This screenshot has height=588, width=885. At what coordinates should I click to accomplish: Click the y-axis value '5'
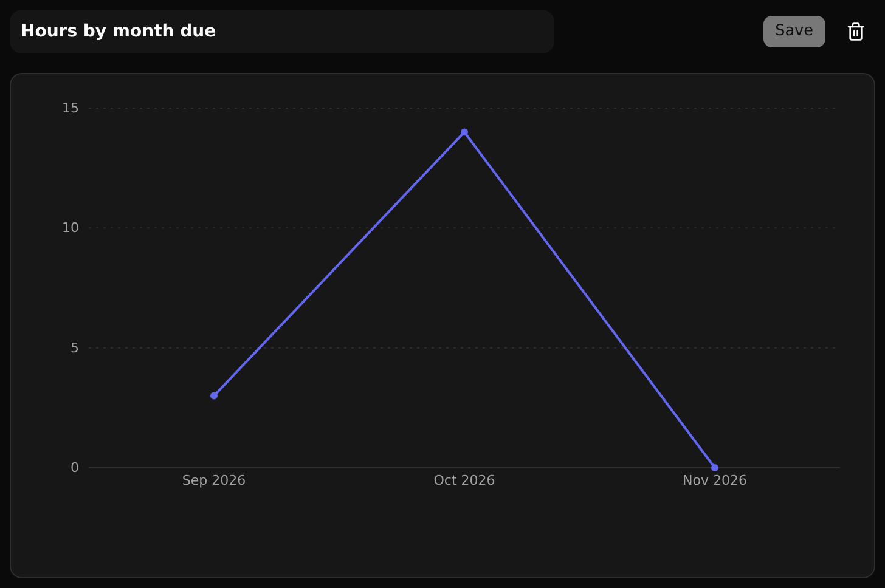tap(75, 348)
